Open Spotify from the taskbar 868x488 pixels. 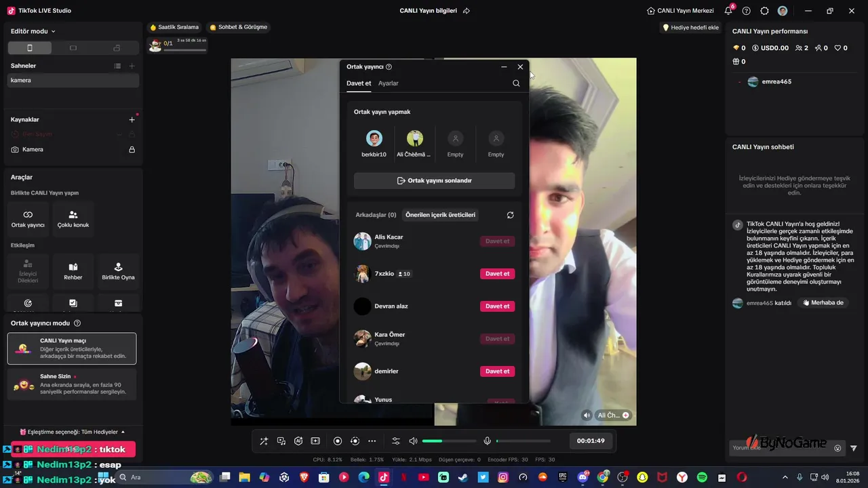[702, 477]
